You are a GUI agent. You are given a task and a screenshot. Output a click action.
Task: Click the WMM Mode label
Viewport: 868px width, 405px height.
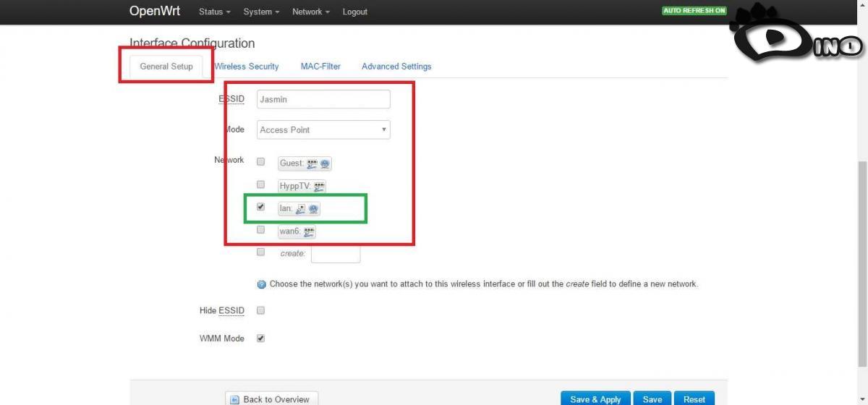pyautogui.click(x=222, y=338)
